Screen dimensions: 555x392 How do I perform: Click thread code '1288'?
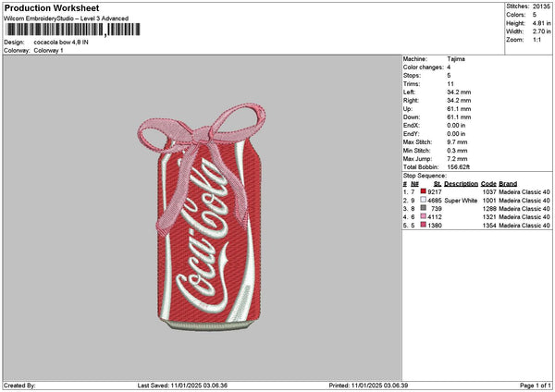[489, 208]
